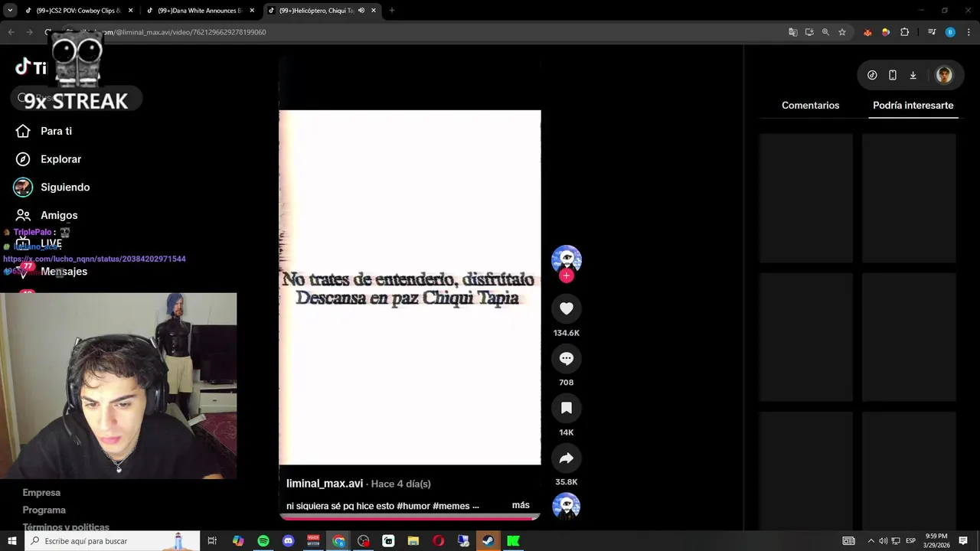
Task: Open Opera browser from the taskbar
Action: click(x=438, y=541)
